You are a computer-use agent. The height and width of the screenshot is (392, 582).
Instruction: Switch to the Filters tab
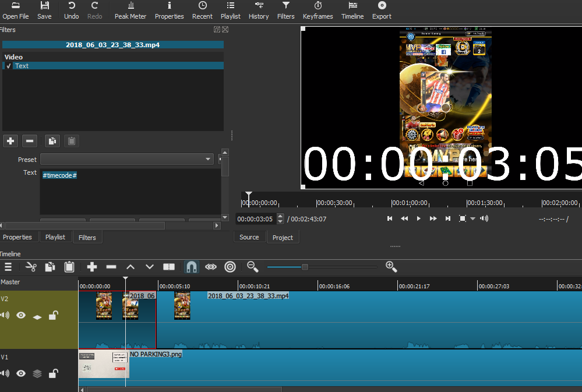pos(87,238)
